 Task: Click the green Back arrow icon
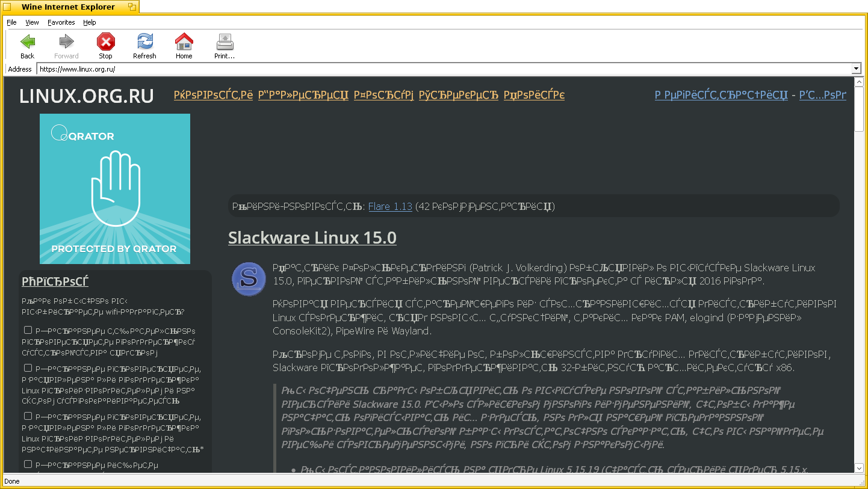28,42
